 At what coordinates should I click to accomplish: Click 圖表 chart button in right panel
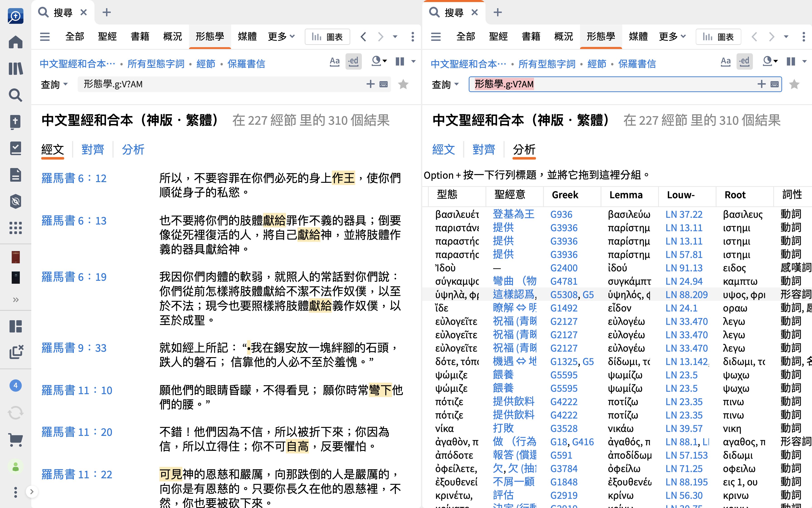coord(718,37)
